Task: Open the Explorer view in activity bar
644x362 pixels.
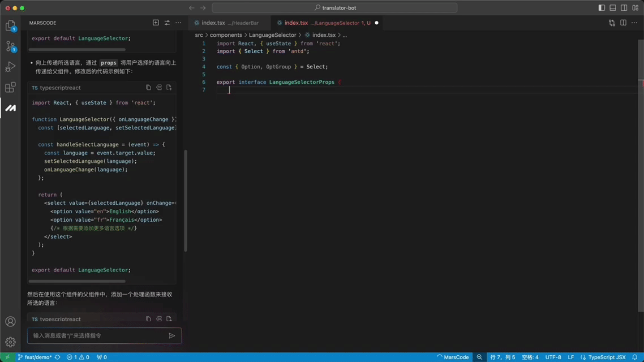Action: click(10, 26)
